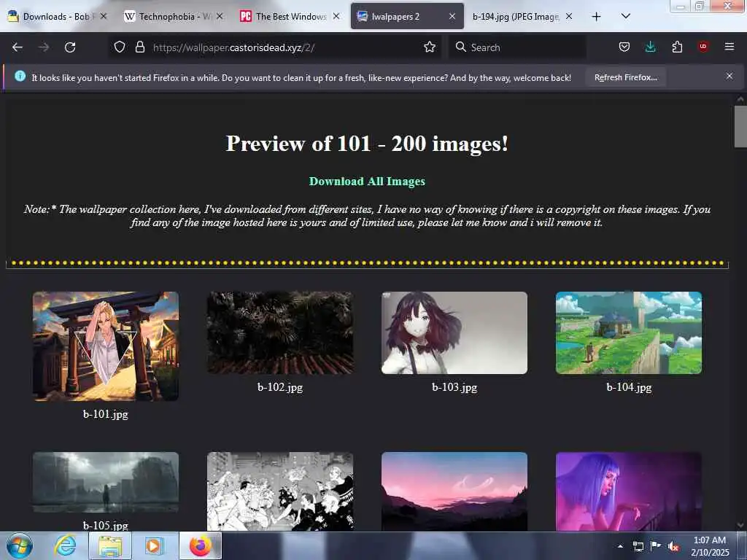
Task: Expand the list all tabs chevron
Action: (x=626, y=16)
